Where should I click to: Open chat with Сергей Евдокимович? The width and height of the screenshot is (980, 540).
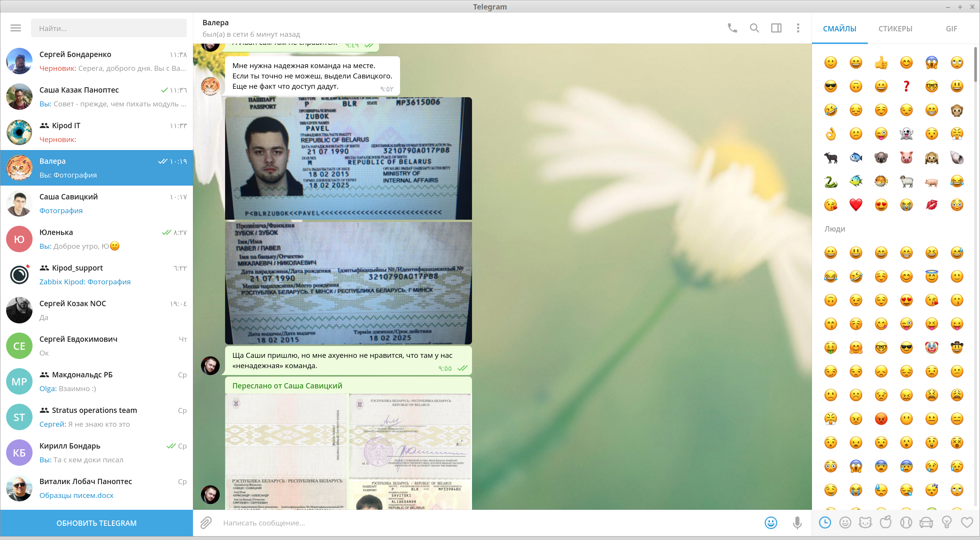point(96,346)
